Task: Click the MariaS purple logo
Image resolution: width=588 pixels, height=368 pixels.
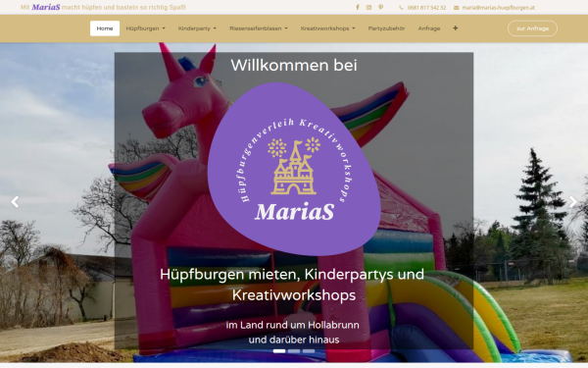Action: 294,169
